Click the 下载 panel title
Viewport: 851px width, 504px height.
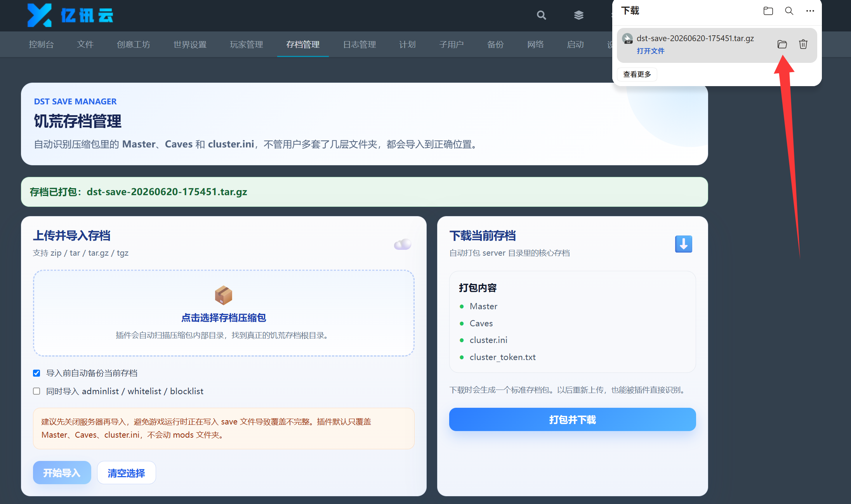[x=630, y=11]
